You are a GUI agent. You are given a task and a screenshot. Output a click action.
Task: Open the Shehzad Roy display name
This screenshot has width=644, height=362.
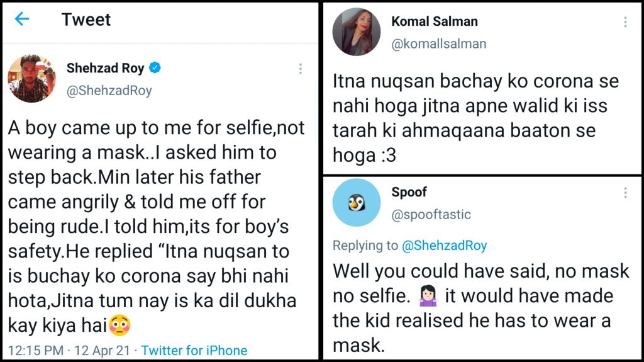[x=106, y=68]
